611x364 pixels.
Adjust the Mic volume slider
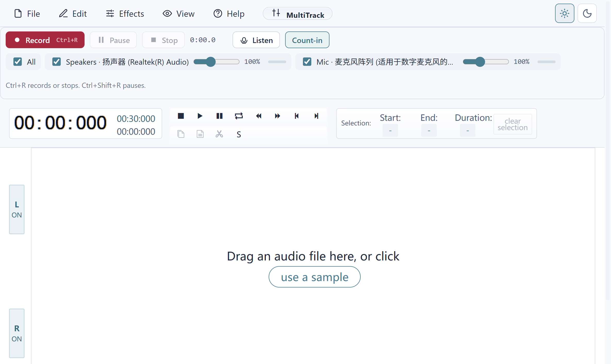pos(486,62)
